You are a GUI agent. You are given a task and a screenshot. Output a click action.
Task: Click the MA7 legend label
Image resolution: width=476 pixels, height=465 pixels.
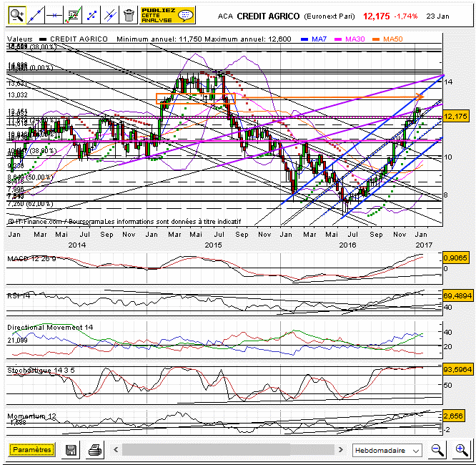point(319,39)
